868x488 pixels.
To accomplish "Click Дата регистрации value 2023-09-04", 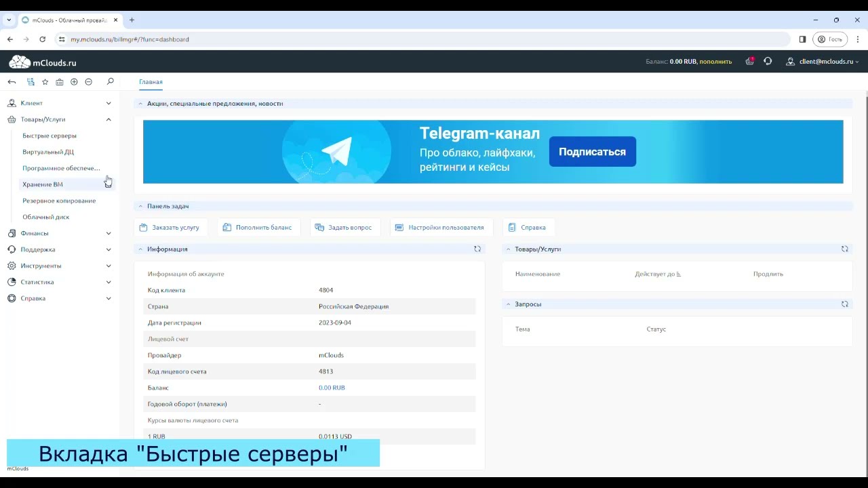I will pyautogui.click(x=335, y=323).
